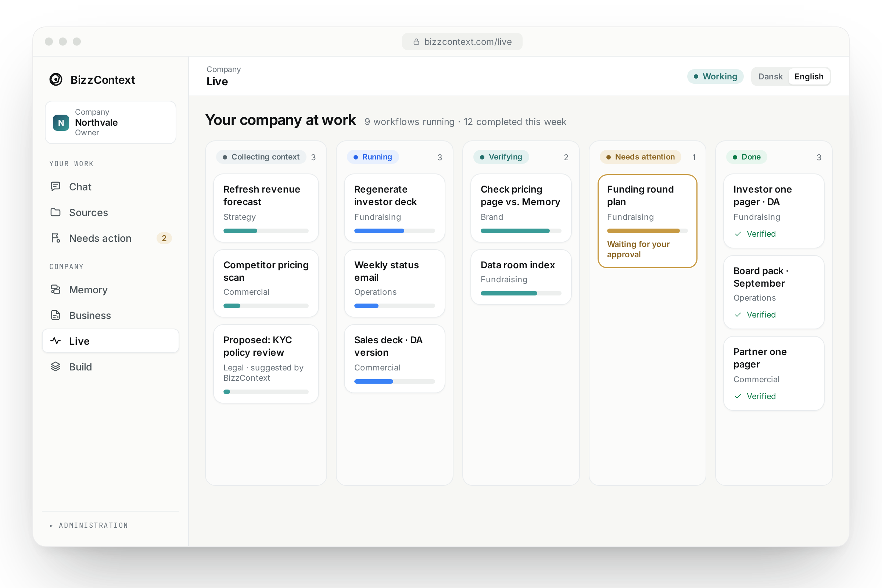Open the Build section
882x588 pixels.
point(111,366)
